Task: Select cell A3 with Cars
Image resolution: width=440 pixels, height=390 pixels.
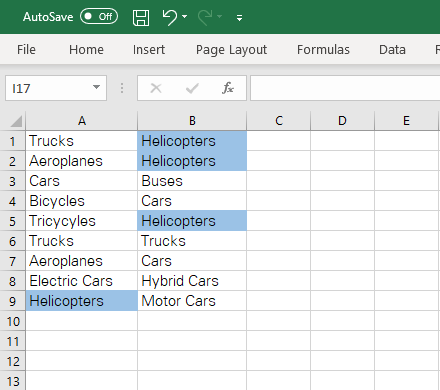Action: [x=82, y=181]
